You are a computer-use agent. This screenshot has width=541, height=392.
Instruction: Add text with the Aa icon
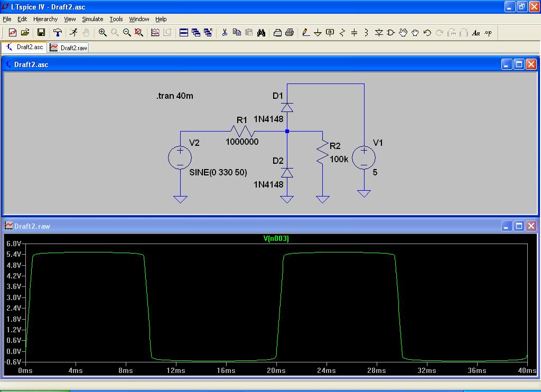[476, 33]
